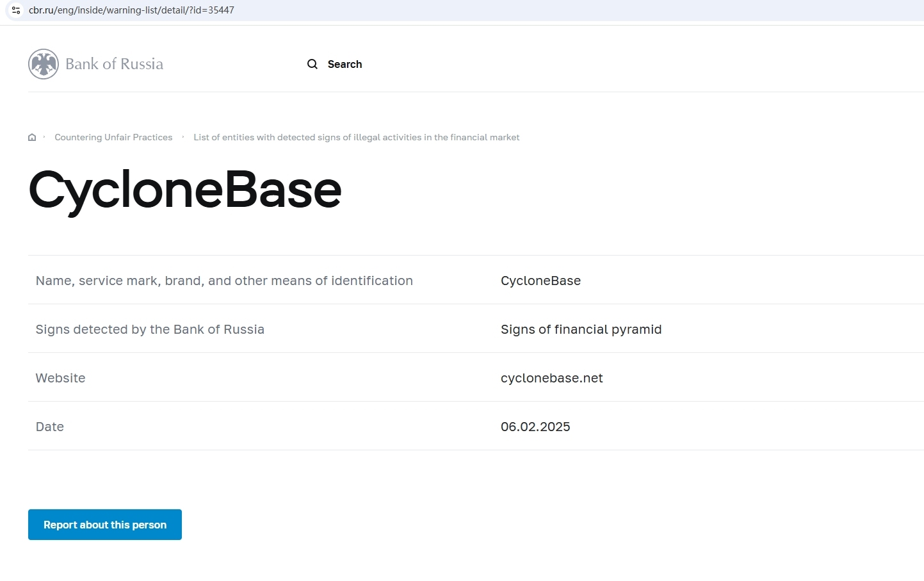924x581 pixels.
Task: Open the Bank of Russia homepage via title text
Action: tap(114, 64)
